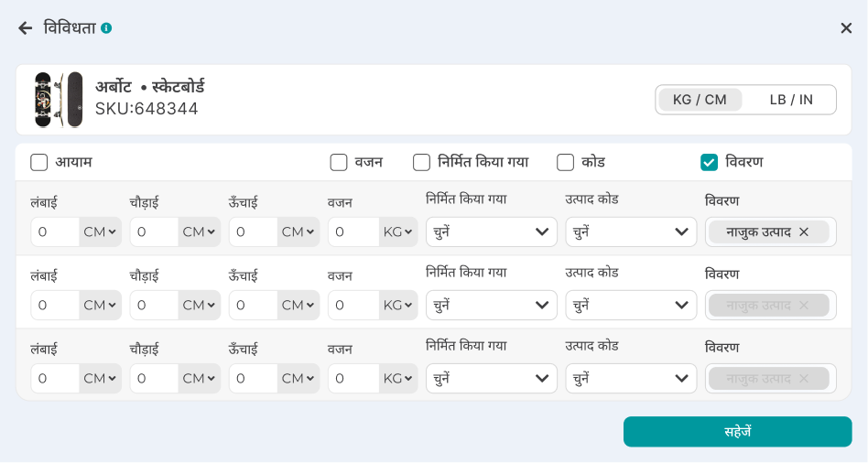Close the विविधता dialog with the X icon
Viewport: 868px width, 463px height.
click(846, 28)
